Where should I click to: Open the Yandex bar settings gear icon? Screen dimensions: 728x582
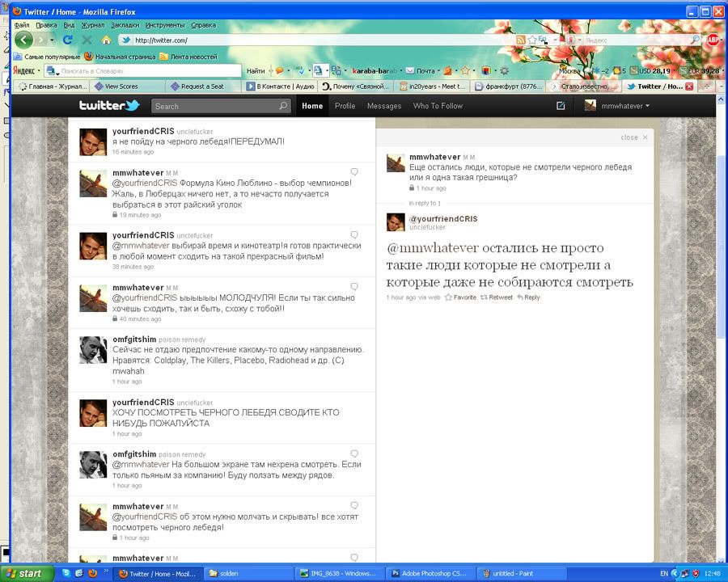click(x=505, y=71)
